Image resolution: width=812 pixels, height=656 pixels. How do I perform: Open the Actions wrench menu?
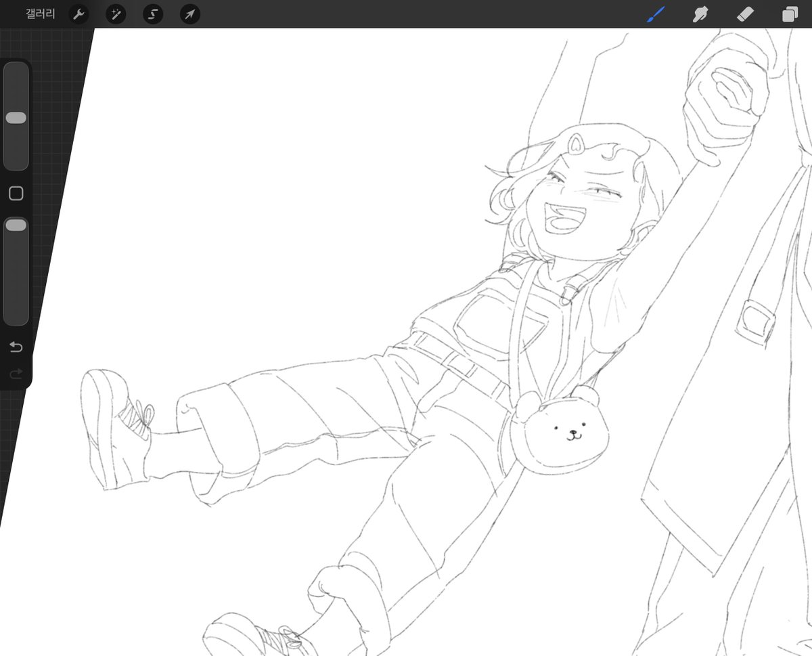pos(79,14)
